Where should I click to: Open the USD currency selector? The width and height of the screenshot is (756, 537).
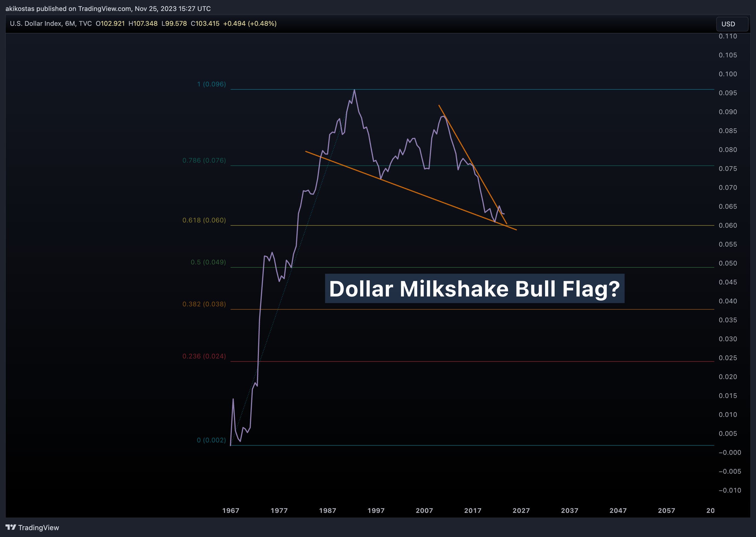[732, 24]
